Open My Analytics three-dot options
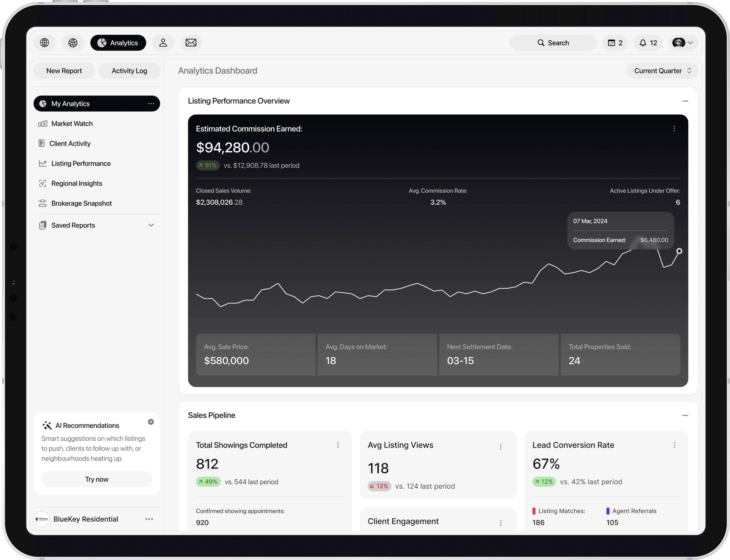The width and height of the screenshot is (730, 560). (151, 104)
